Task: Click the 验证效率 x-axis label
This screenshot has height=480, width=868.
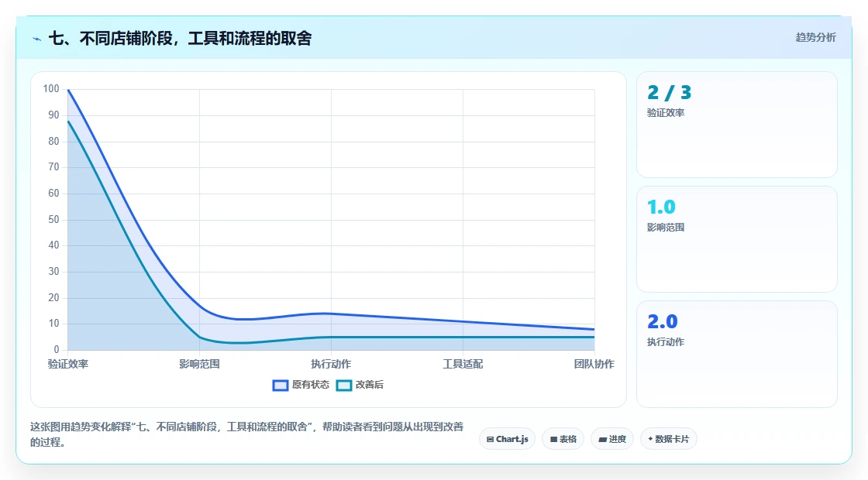Action: click(x=68, y=364)
